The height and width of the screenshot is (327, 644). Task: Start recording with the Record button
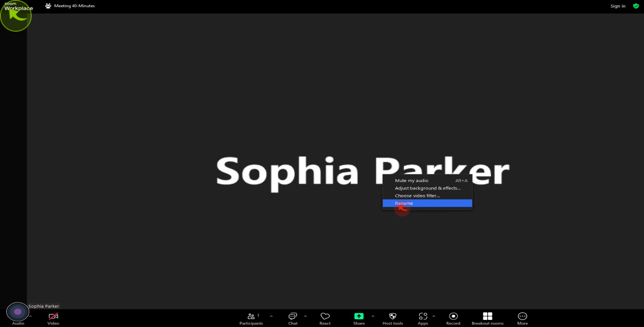[453, 318]
